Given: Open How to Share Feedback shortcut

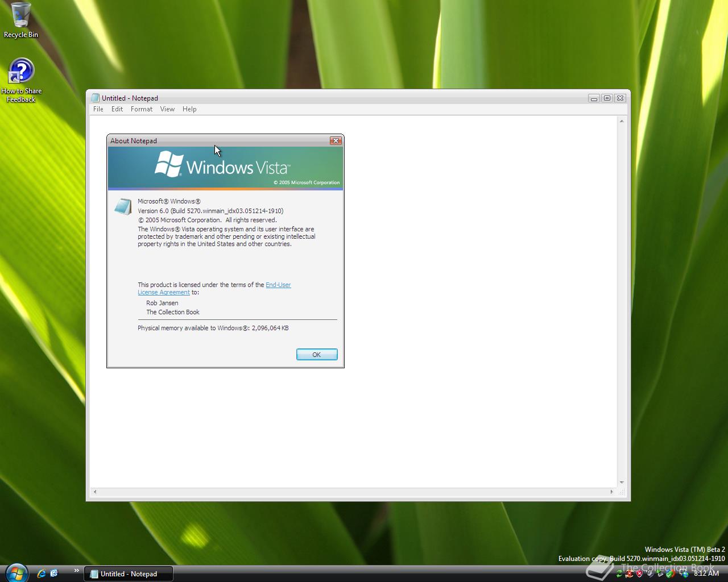Looking at the screenshot, I should (x=21, y=81).
